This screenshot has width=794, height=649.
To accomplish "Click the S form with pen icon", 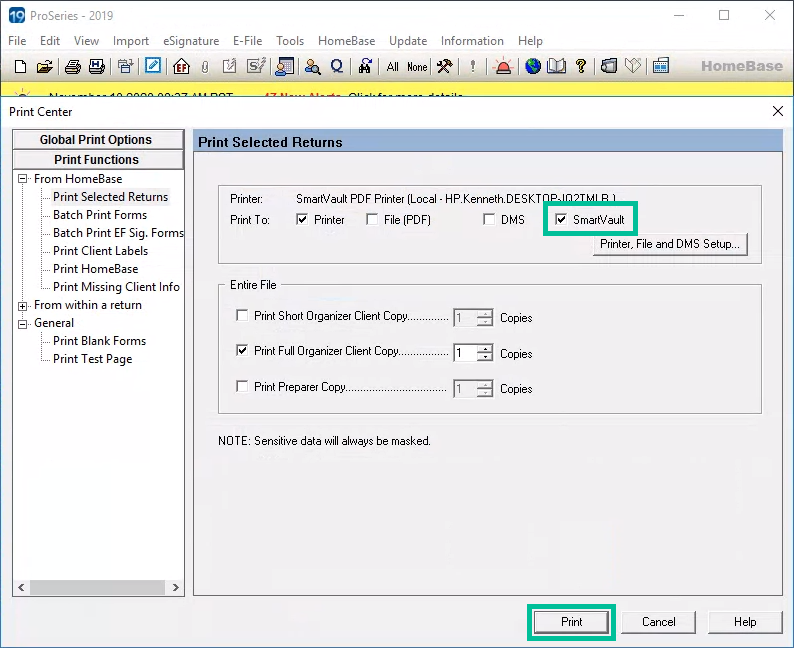I will [x=256, y=66].
